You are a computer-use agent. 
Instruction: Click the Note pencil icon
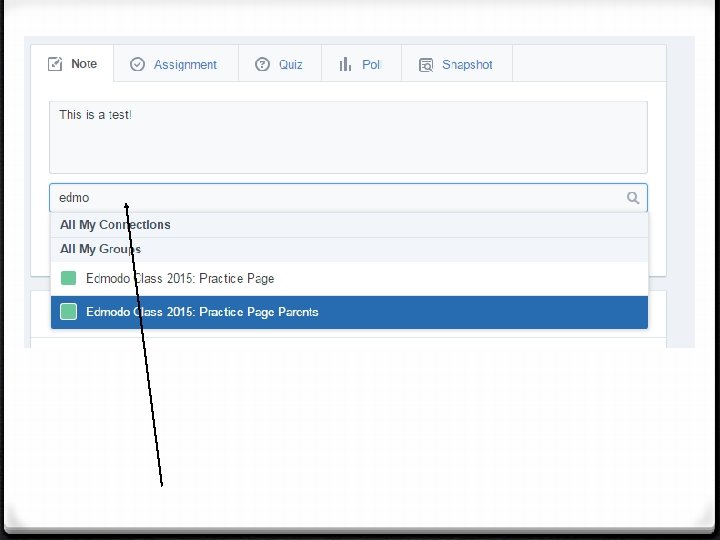click(x=55, y=64)
